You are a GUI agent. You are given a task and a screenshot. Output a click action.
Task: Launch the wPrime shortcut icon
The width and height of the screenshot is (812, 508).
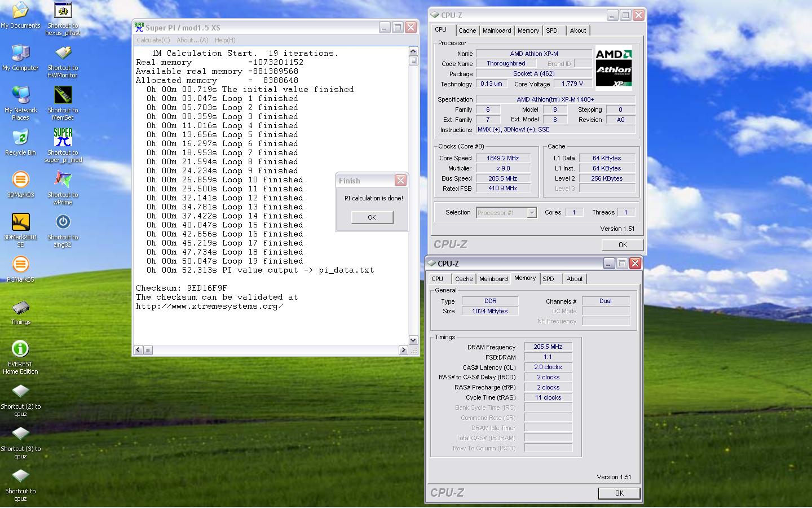tap(63, 180)
